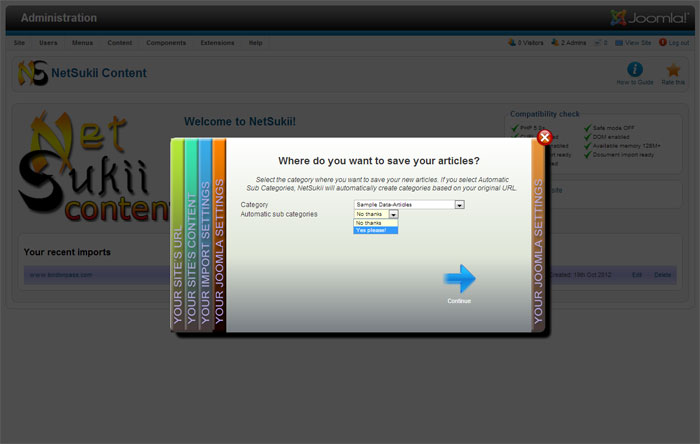Click the 'DOM enabled' check entry
700x444 pixels.
point(607,137)
